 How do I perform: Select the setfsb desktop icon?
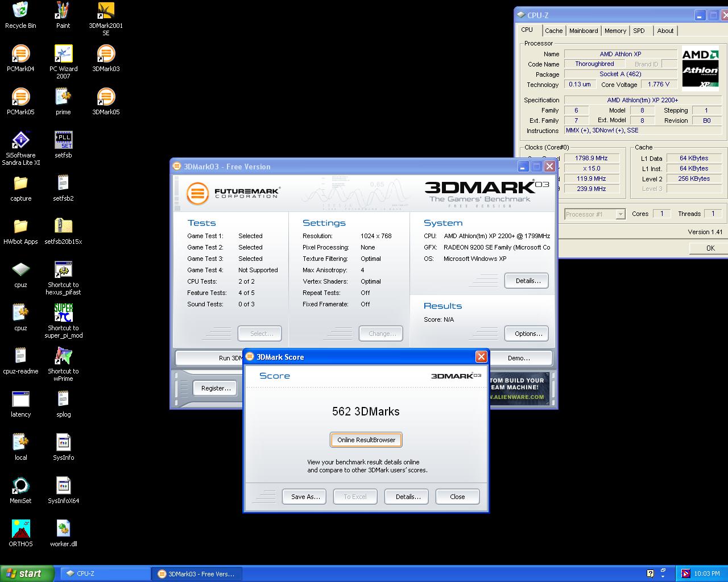pyautogui.click(x=63, y=145)
